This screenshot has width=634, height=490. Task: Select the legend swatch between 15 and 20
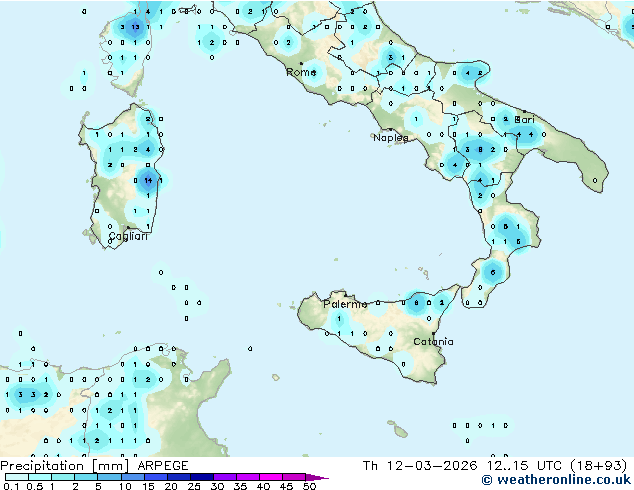(x=155, y=477)
